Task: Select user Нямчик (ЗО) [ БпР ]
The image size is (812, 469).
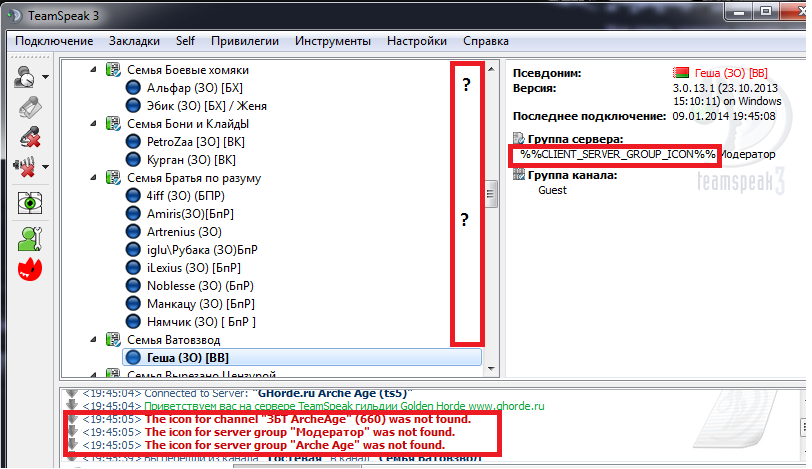Action: point(201,321)
